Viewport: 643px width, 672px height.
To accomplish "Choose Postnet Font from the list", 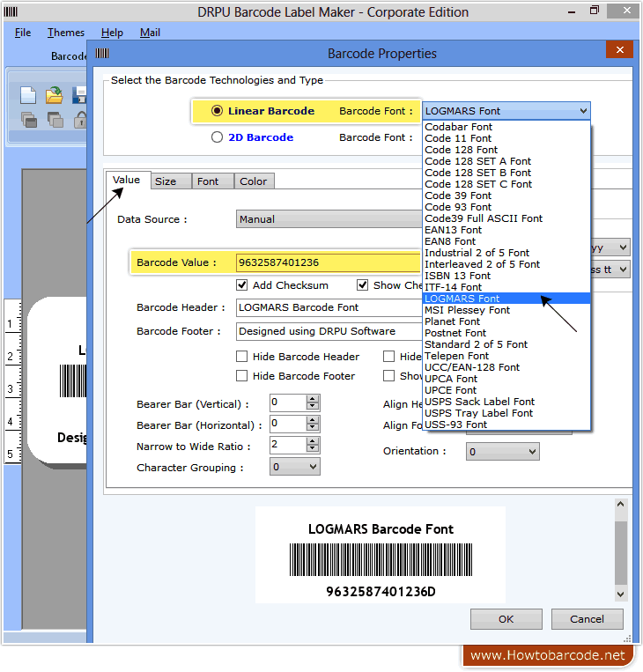I will tap(506, 333).
